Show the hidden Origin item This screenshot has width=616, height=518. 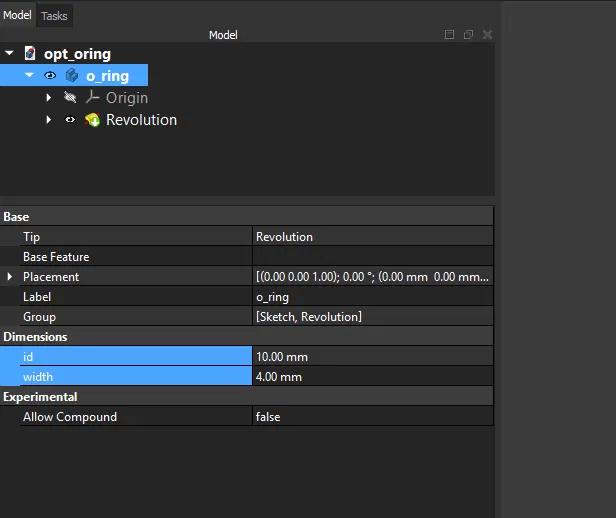point(70,98)
